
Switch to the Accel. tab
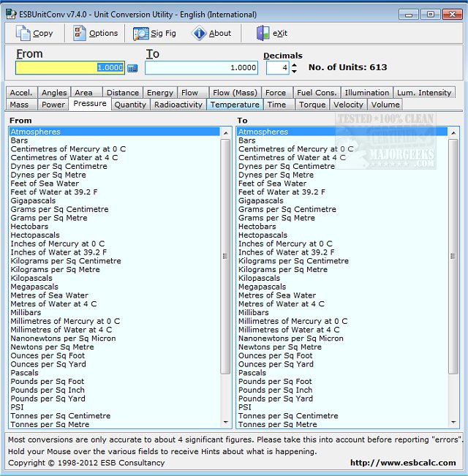21,93
